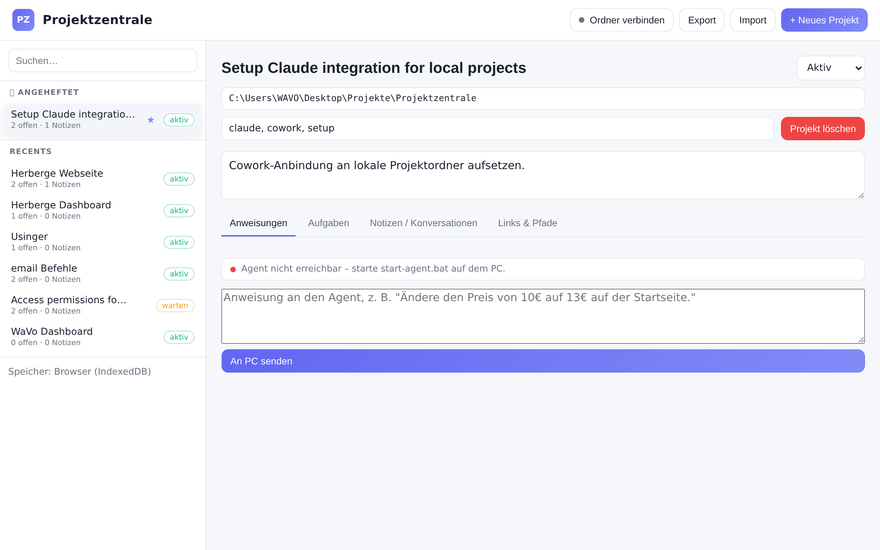The height and width of the screenshot is (550, 880).
Task: Select pinned Setup Claude integration project
Action: pos(103,120)
